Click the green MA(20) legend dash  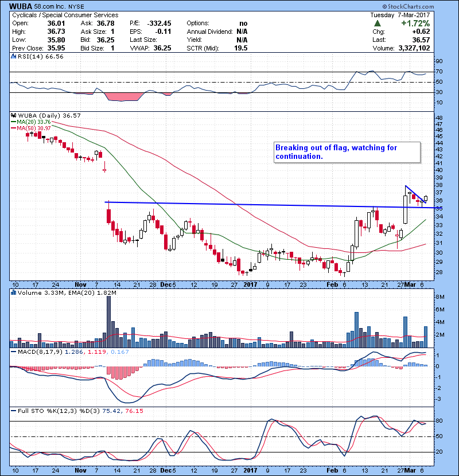point(14,122)
